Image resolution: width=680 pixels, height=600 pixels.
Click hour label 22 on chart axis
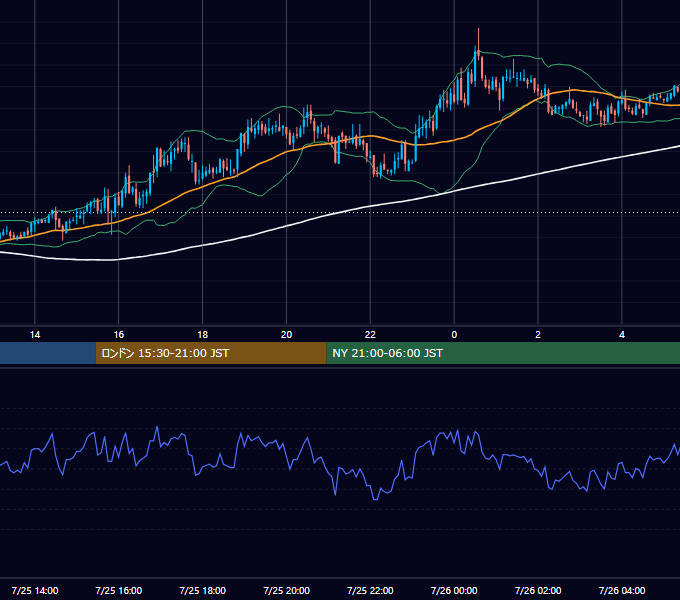370,335
